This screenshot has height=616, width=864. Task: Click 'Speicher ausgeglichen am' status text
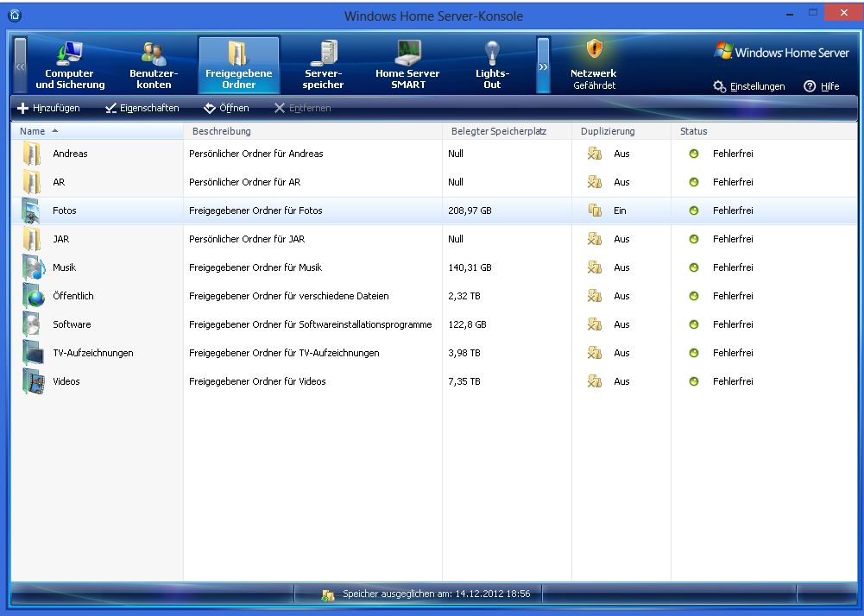coord(437,594)
